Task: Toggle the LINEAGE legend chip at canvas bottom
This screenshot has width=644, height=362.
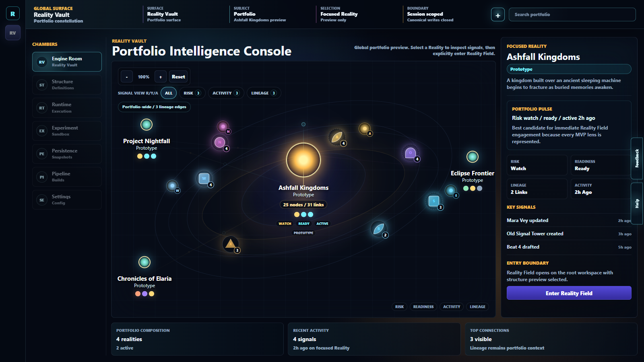Action: coord(478,307)
